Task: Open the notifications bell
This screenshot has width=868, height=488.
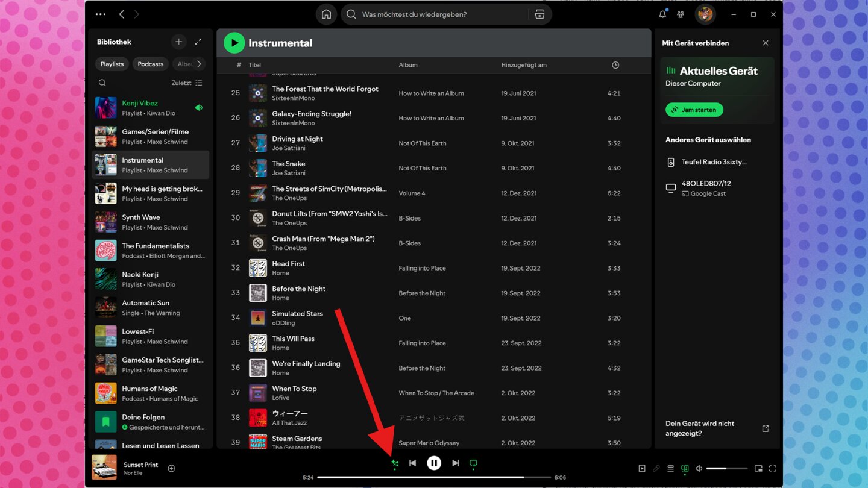Action: pyautogui.click(x=662, y=14)
